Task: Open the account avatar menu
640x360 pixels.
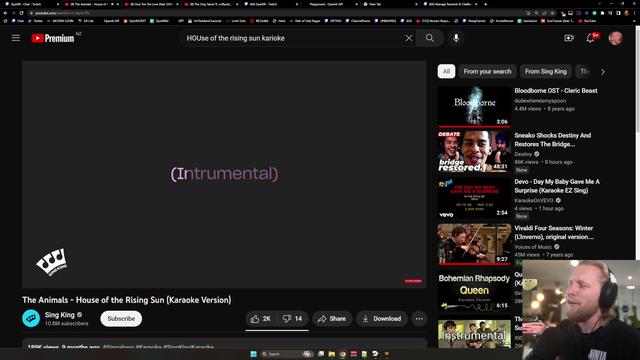Action: (x=616, y=38)
